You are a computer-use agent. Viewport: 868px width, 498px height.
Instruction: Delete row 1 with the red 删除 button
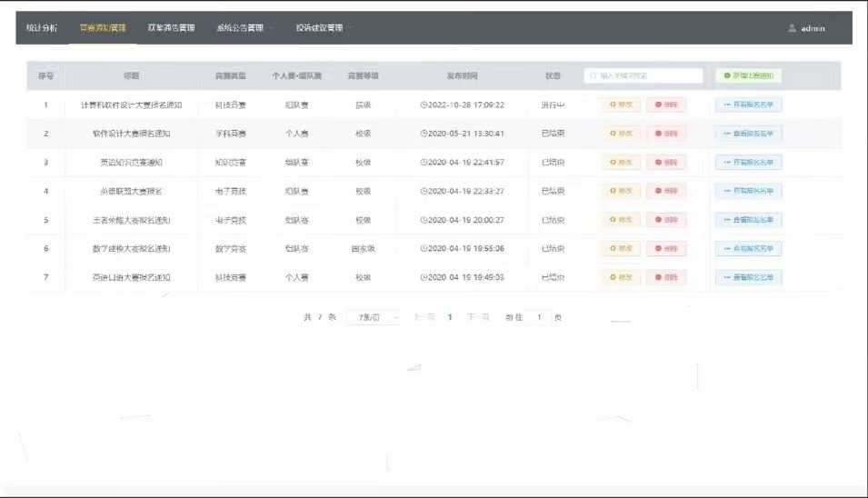click(666, 105)
